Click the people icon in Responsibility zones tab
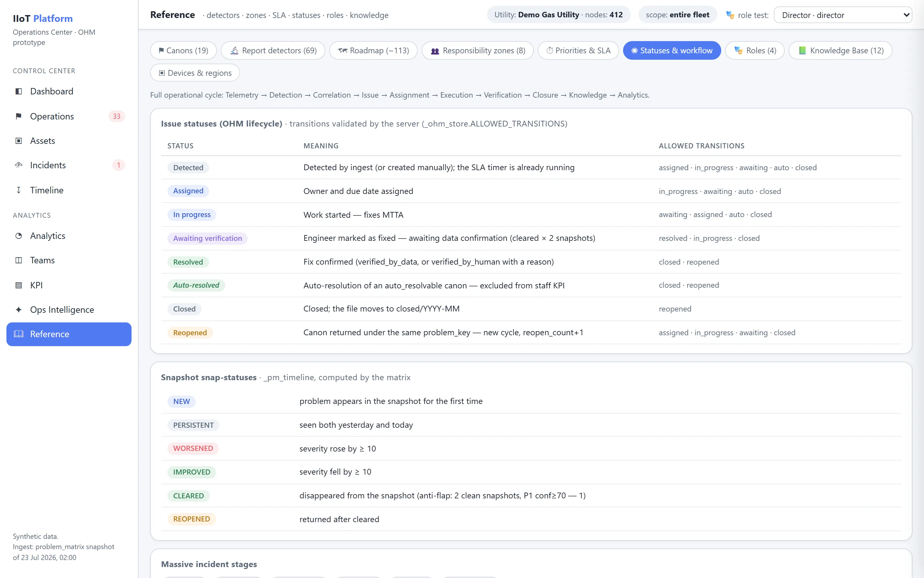This screenshot has width=924, height=578. click(435, 51)
